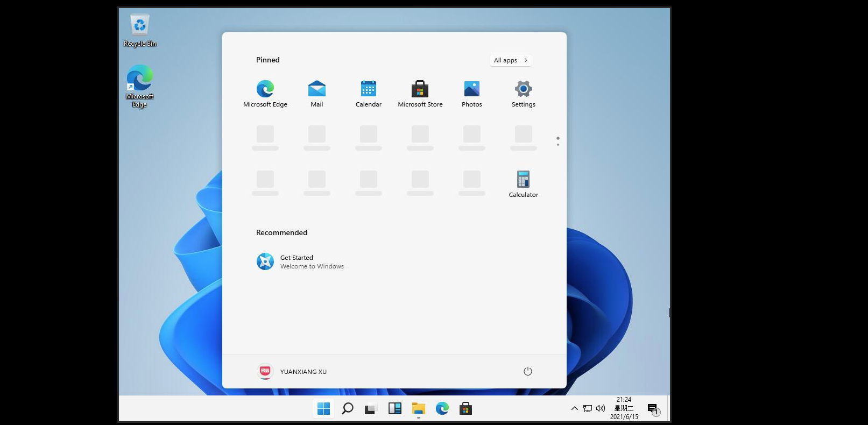868x425 pixels.
Task: Open Settings from the Start menu
Action: pyautogui.click(x=524, y=94)
